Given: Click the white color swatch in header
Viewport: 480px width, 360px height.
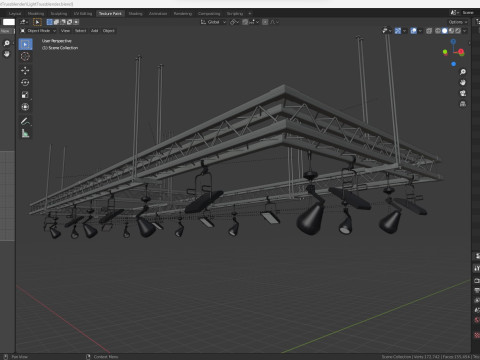Looking at the screenshot, I should (9, 22).
